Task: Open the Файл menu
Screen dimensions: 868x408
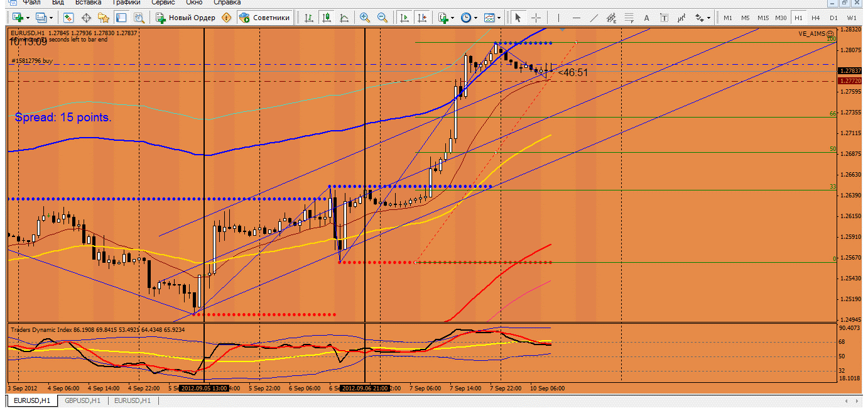Action: (x=31, y=3)
